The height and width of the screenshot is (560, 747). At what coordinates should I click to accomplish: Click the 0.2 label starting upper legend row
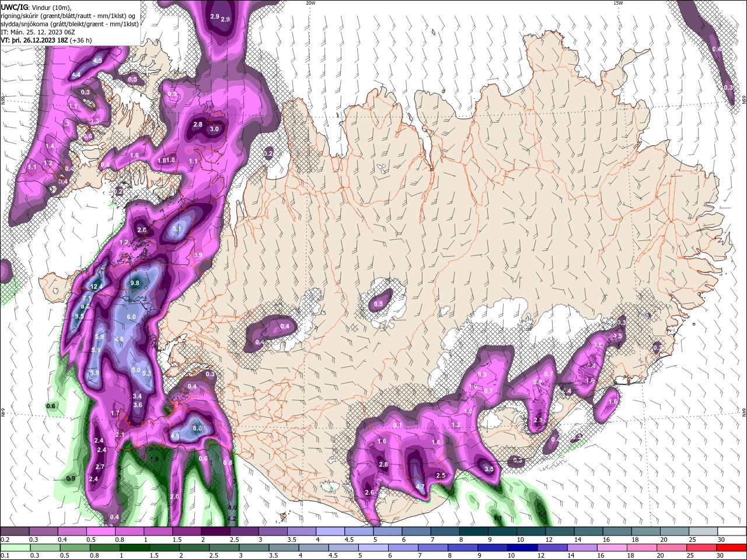[5, 540]
